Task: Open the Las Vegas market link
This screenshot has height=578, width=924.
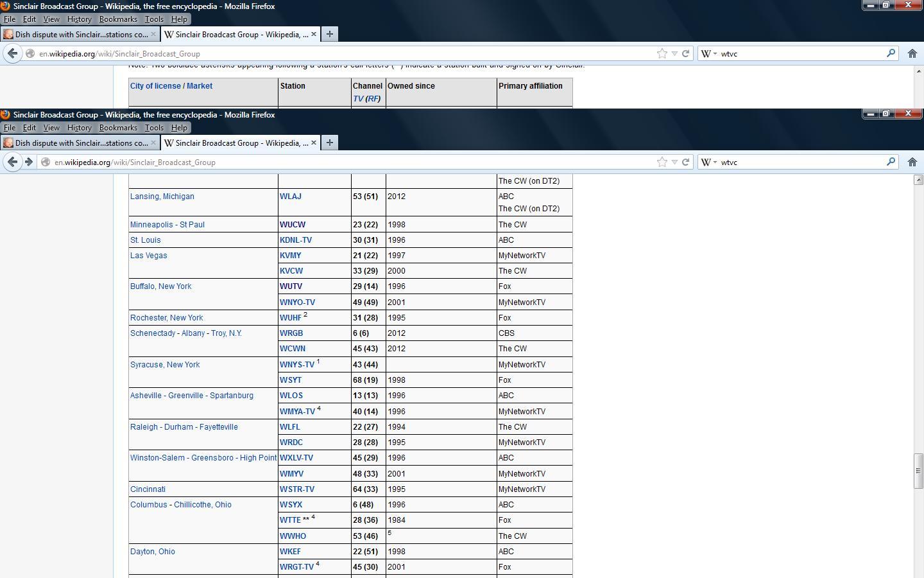Action: coord(149,256)
